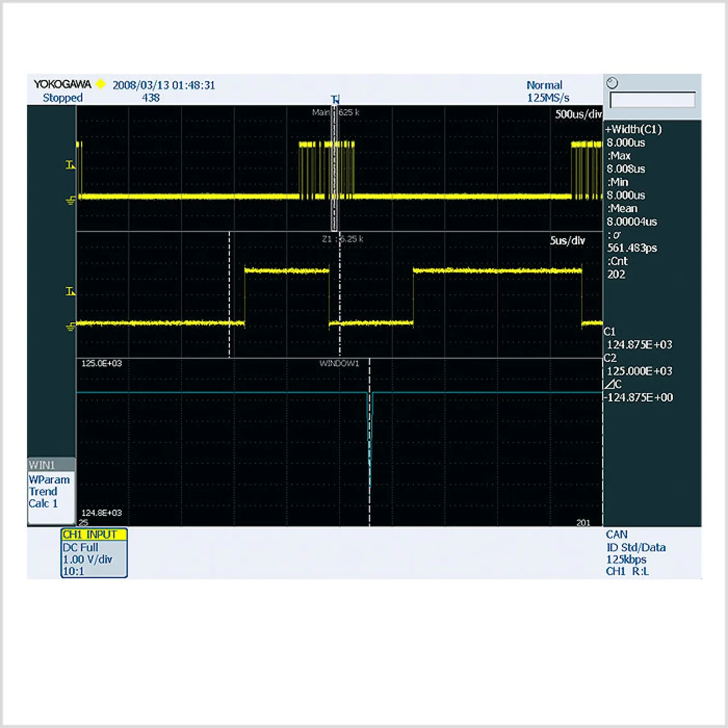The height and width of the screenshot is (728, 728).
Task: Click ground marker in Z1 zoom window
Action: [x=71, y=326]
